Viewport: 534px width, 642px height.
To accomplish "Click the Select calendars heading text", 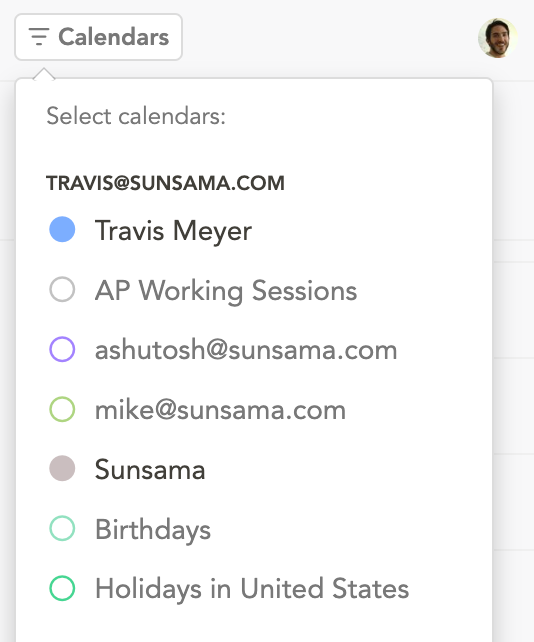I will point(136,116).
